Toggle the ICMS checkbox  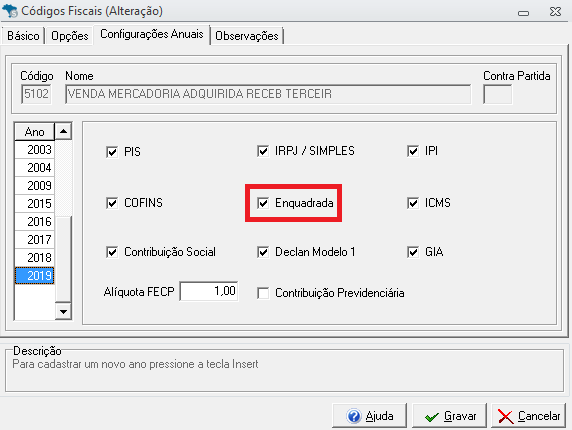pos(413,203)
